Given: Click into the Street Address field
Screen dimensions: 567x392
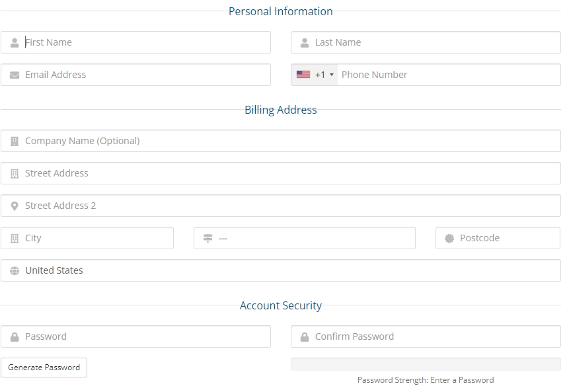Looking at the screenshot, I should tap(291, 173).
